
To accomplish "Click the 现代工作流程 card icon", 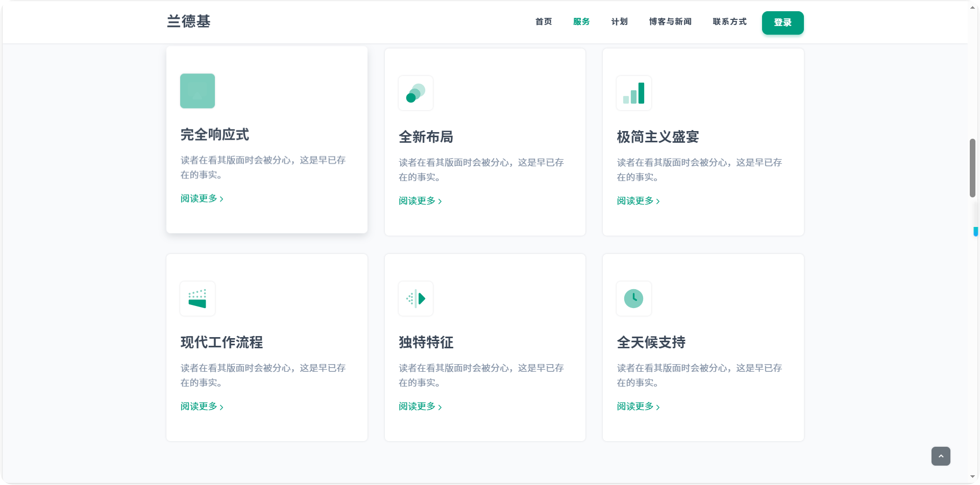I will click(198, 298).
